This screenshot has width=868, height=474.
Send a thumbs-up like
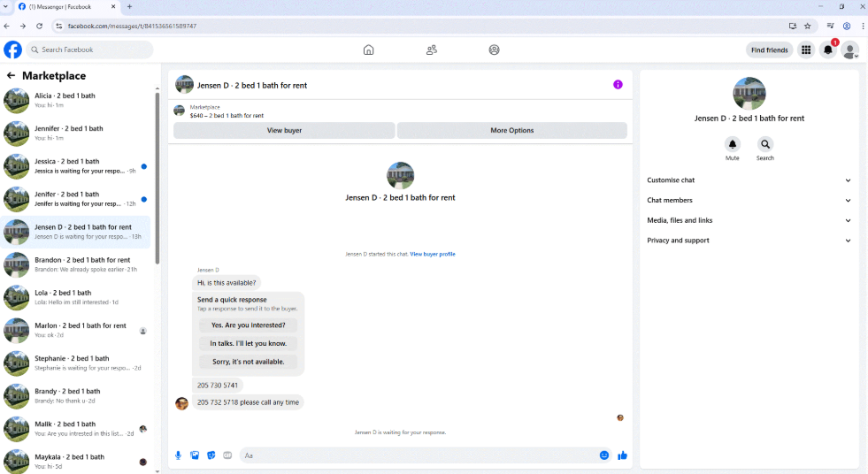click(x=622, y=455)
